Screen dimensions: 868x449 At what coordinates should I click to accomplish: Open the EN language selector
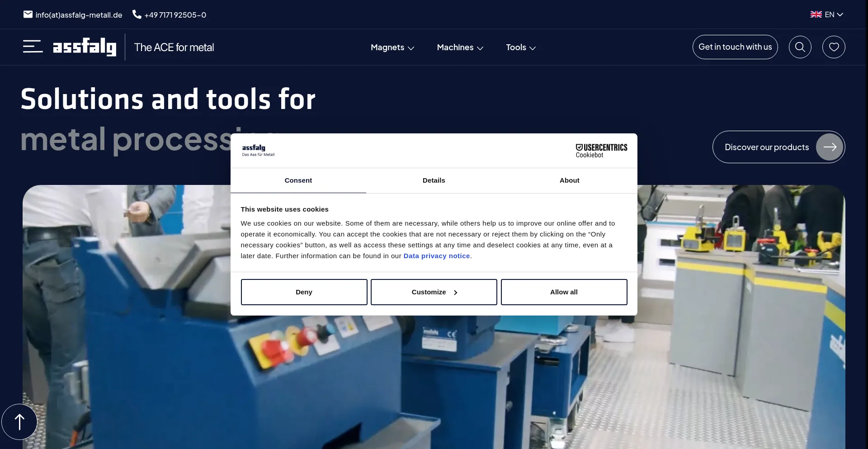[x=826, y=14]
